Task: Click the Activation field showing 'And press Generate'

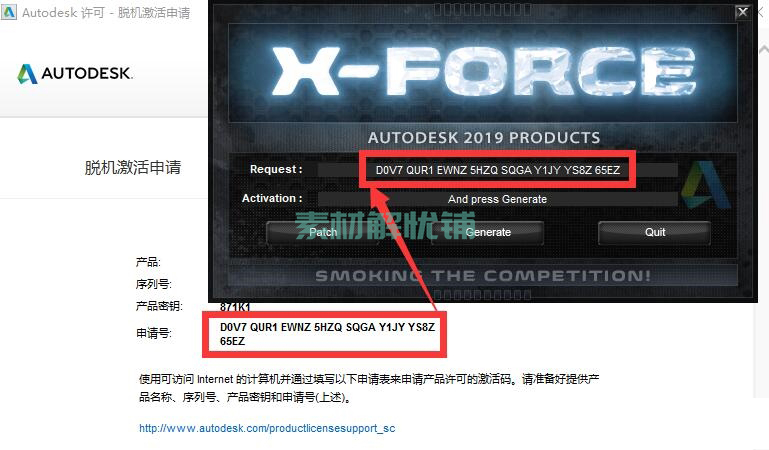Action: coord(497,199)
